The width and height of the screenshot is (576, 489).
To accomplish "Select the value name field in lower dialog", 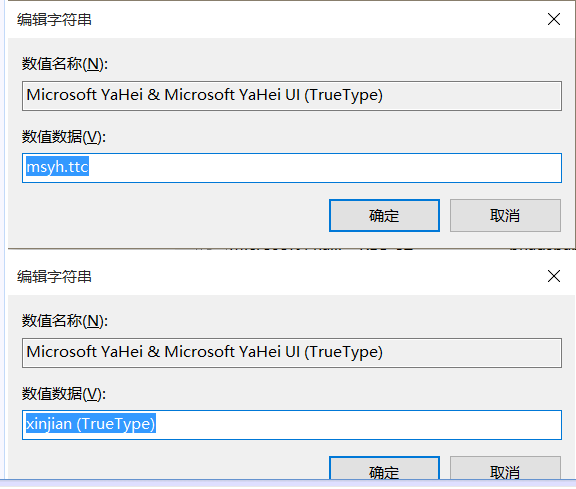I will [292, 353].
